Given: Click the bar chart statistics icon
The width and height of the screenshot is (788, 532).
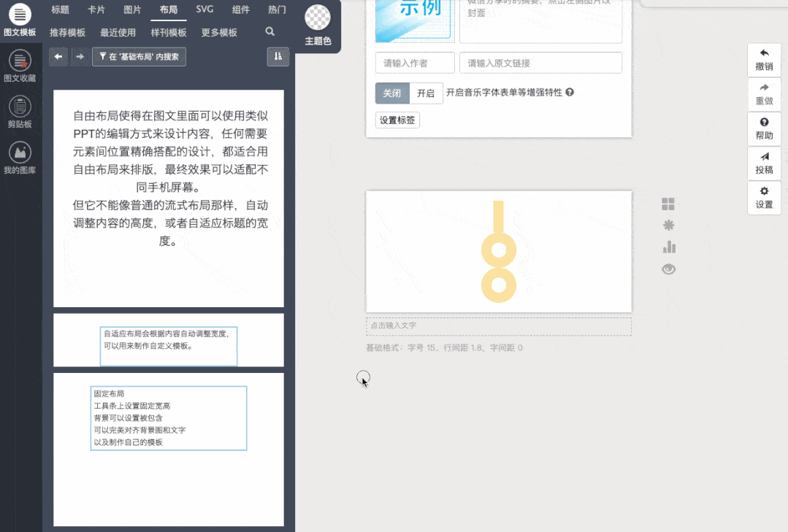Looking at the screenshot, I should [x=668, y=247].
